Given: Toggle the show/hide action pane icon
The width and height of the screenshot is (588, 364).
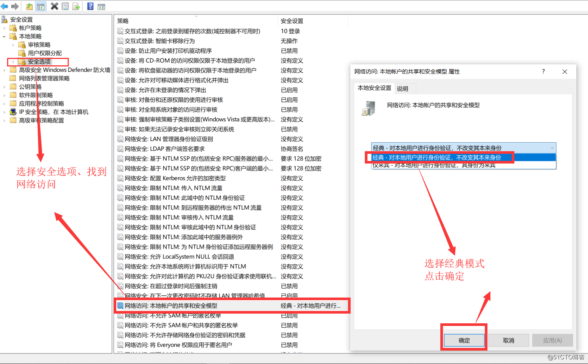Looking at the screenshot, I should tap(101, 7).
